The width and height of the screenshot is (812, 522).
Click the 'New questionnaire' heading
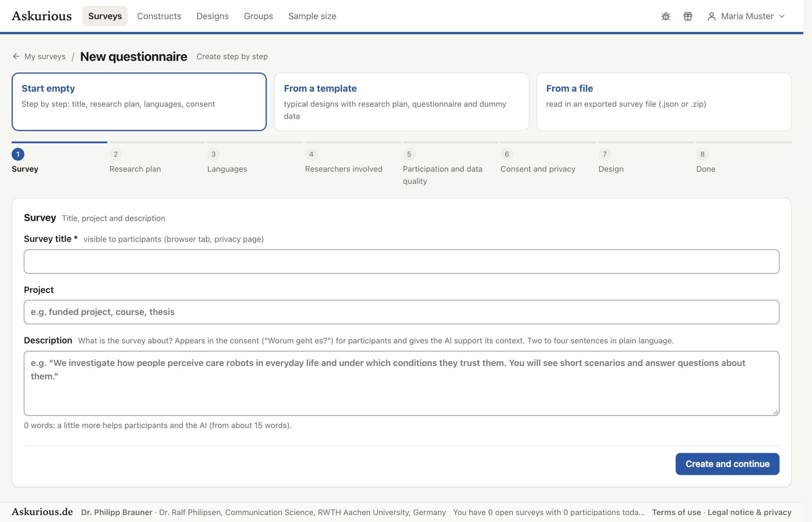133,56
